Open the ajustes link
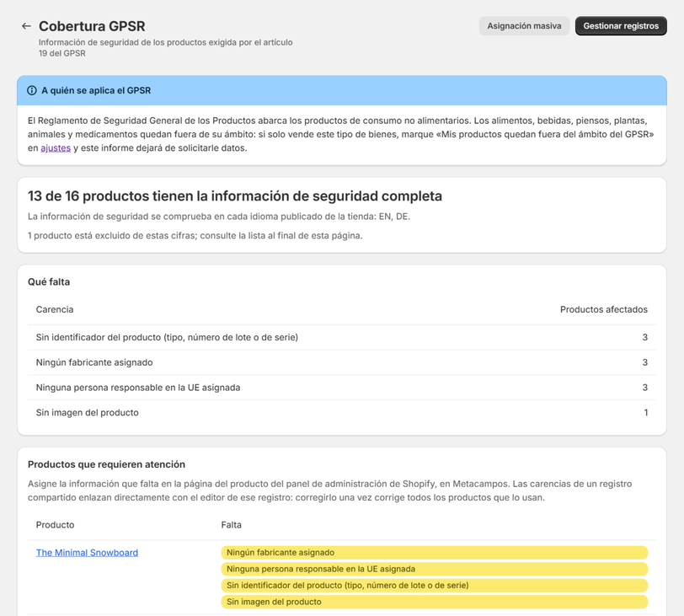684x616 pixels. pyautogui.click(x=56, y=148)
